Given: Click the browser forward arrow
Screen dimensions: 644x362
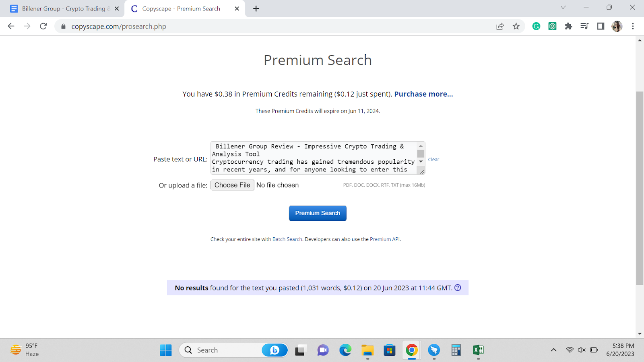Looking at the screenshot, I should (x=27, y=26).
